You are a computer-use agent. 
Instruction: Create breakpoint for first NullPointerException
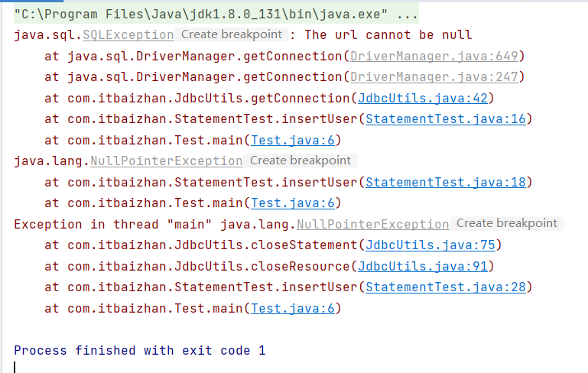(300, 161)
